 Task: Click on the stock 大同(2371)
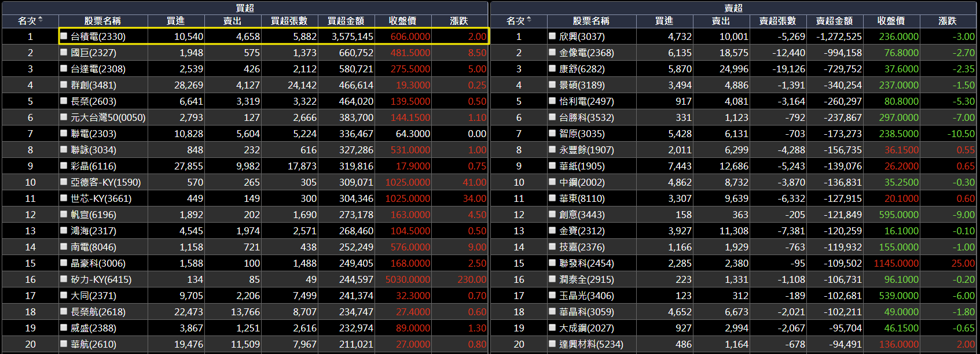93,296
